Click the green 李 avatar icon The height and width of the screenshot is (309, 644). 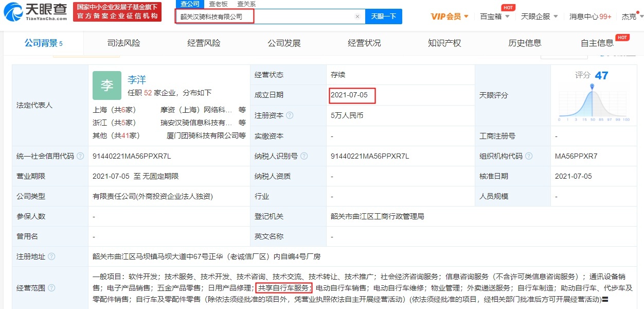coord(107,85)
